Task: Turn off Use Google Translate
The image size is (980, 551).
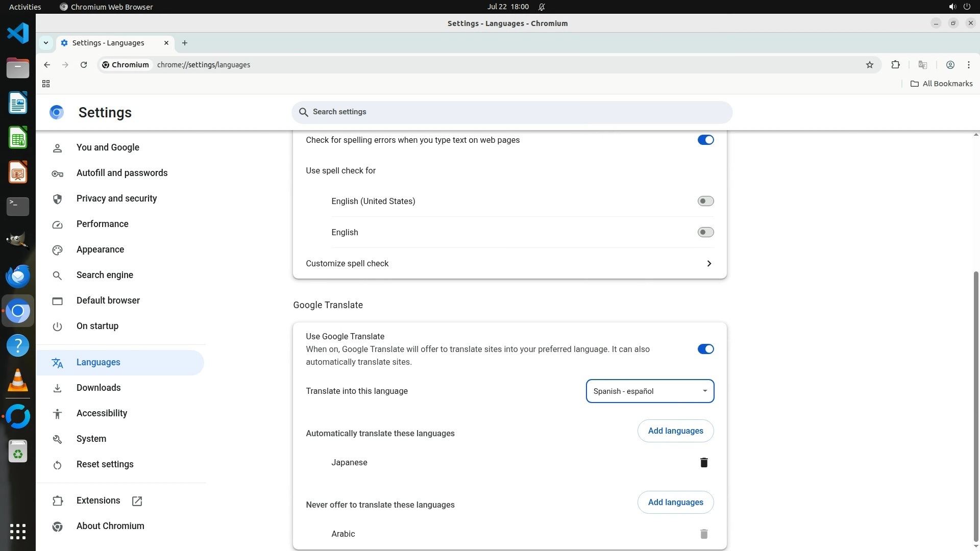Action: click(705, 349)
